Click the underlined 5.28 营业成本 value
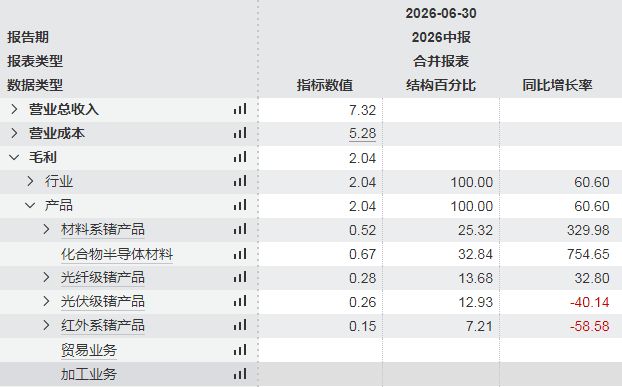The width and height of the screenshot is (622, 387). pos(363,134)
